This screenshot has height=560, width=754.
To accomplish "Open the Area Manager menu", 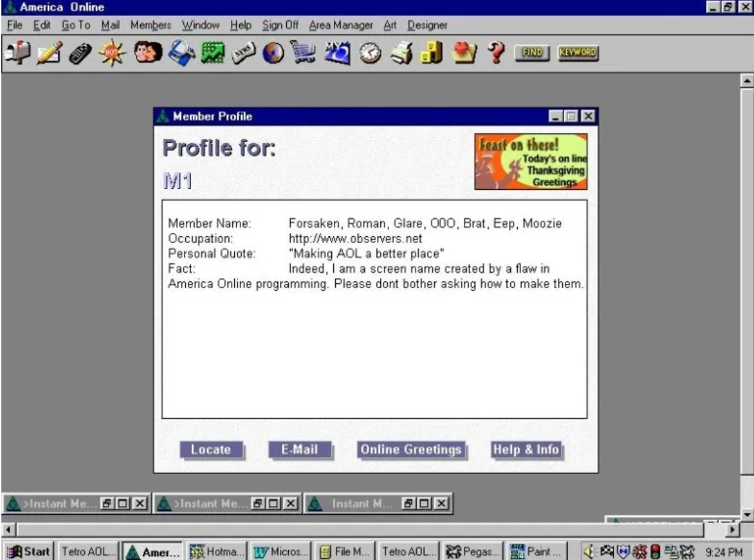I will coord(341,25).
